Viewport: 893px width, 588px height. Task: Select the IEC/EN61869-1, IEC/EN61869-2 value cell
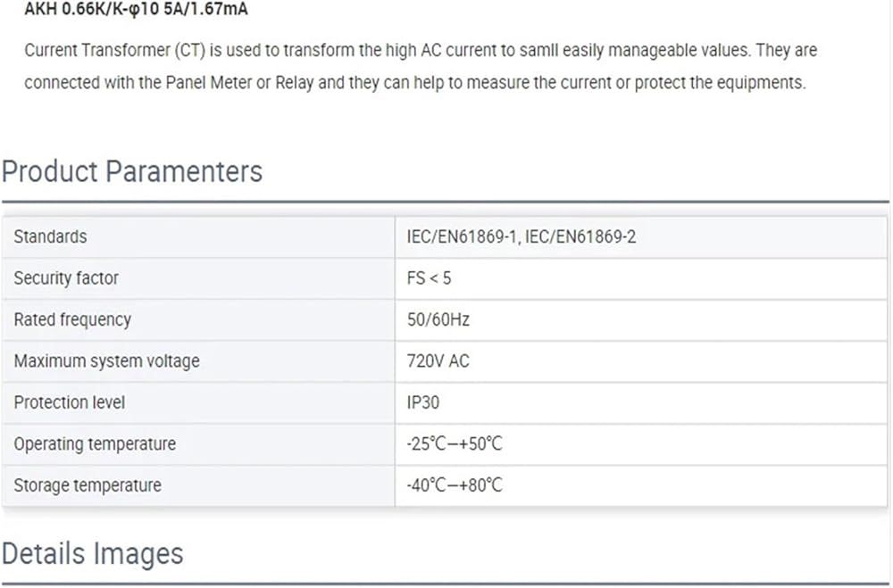(x=521, y=236)
